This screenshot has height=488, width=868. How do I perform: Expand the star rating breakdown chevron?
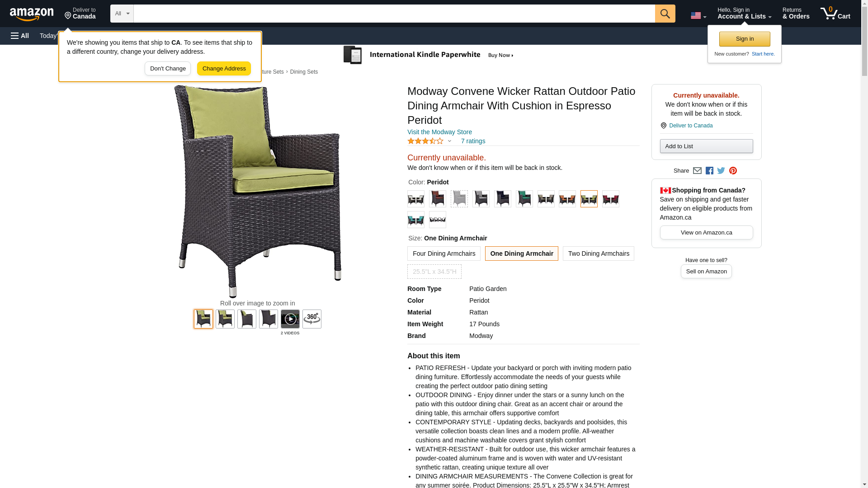point(449,141)
